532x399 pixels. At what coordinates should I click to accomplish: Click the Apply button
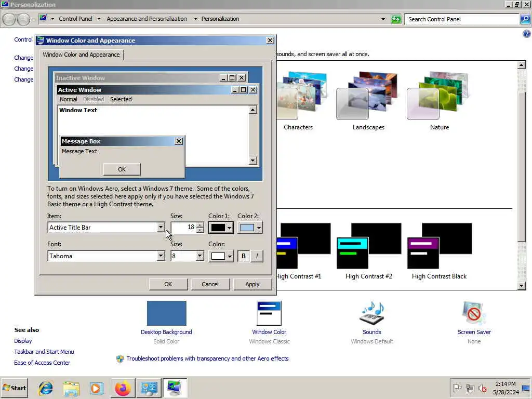coord(252,284)
